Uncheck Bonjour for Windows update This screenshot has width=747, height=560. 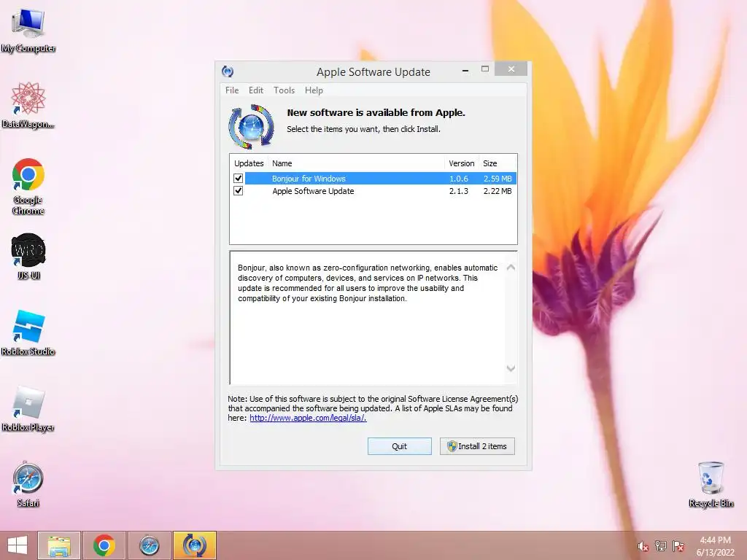tap(239, 178)
